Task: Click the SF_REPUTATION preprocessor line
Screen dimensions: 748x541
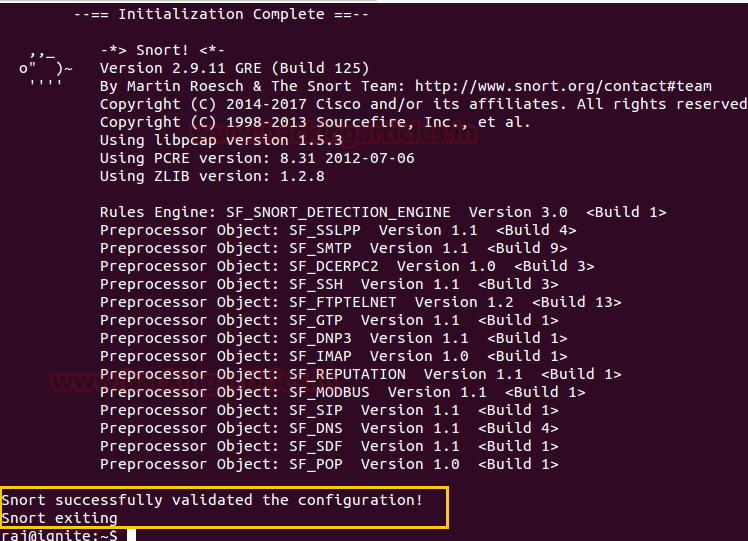Action: point(360,374)
